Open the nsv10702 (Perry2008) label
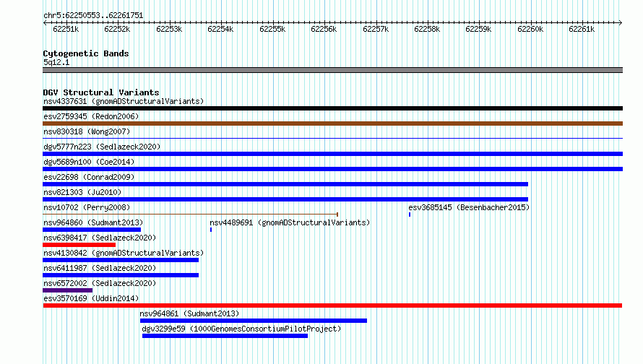The width and height of the screenshot is (643, 364). 87,207
